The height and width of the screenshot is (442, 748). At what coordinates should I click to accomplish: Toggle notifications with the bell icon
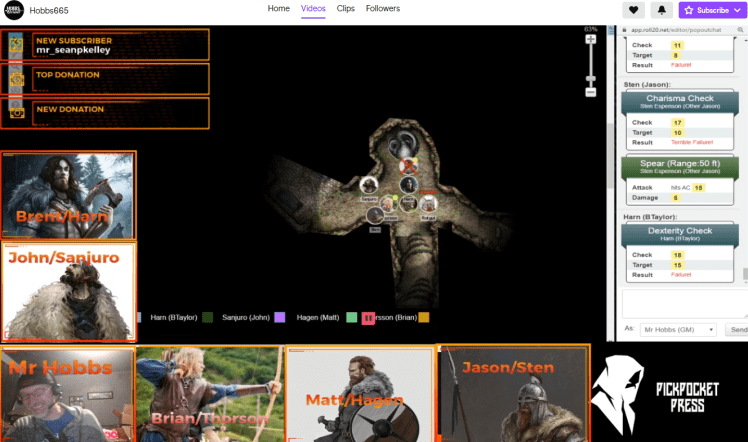[660, 10]
